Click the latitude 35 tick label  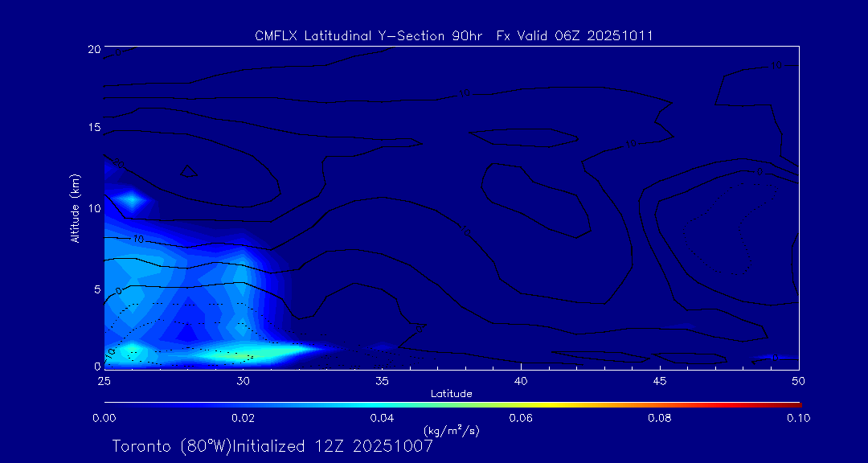(x=382, y=379)
